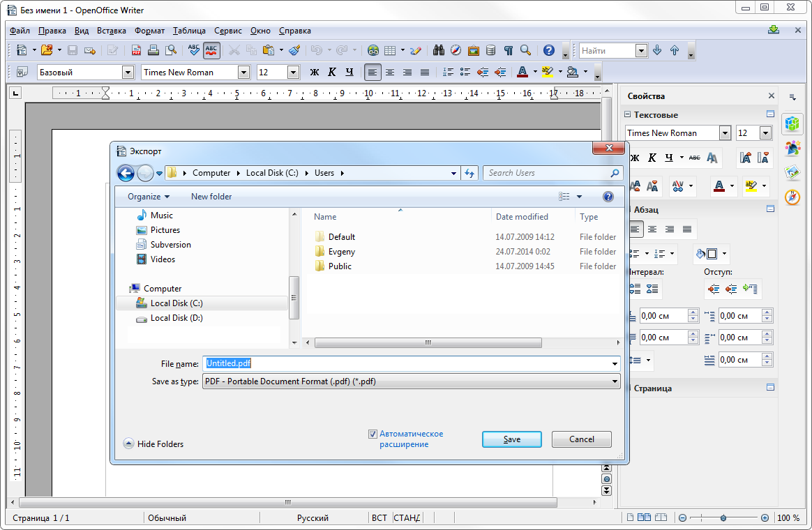Viewport: 812px width, 530px height.
Task: Open the Таблица menu
Action: [x=189, y=31]
